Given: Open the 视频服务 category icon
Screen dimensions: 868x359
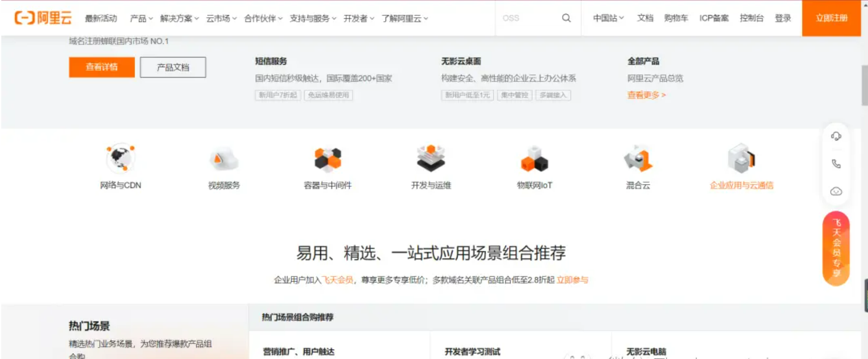Looking at the screenshot, I should tap(224, 159).
